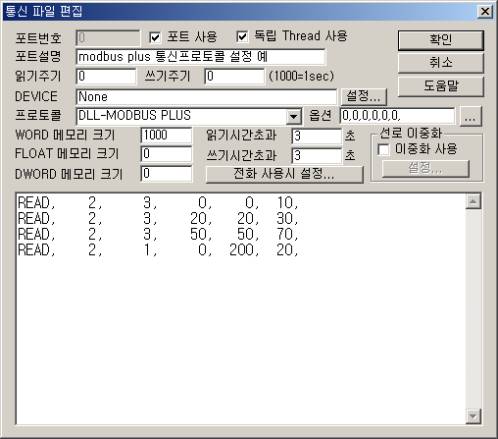The height and width of the screenshot is (439, 498).
Task: Select the DLL-MODBUS PLUS protocol combo box
Action: point(189,116)
